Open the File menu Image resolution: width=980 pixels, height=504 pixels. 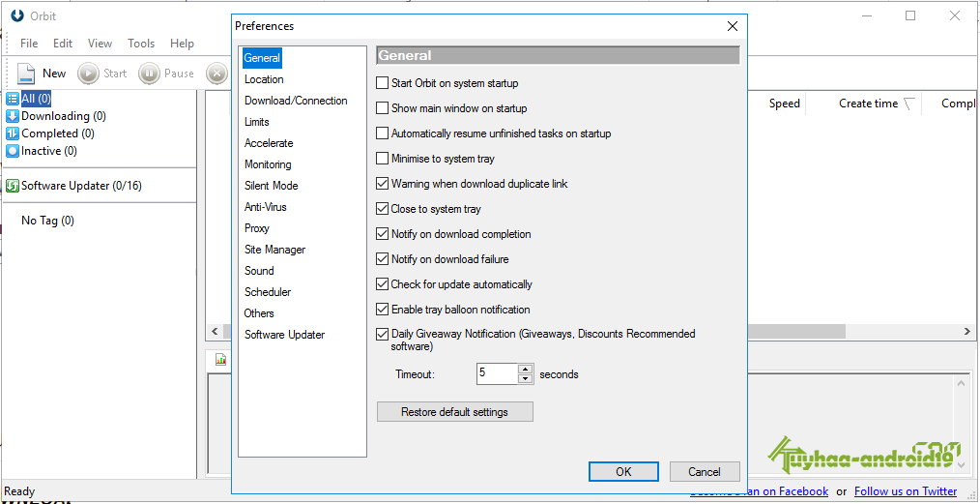pyautogui.click(x=29, y=44)
